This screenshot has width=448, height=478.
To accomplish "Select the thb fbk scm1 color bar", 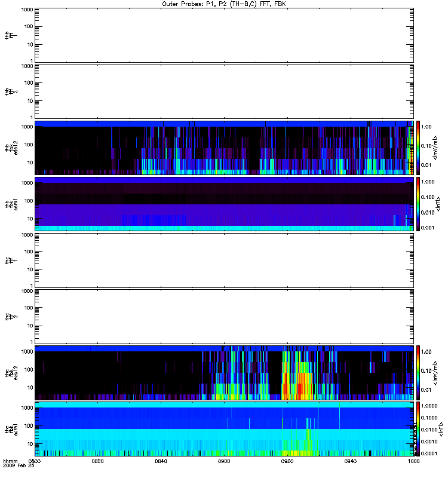I will coord(418,204).
